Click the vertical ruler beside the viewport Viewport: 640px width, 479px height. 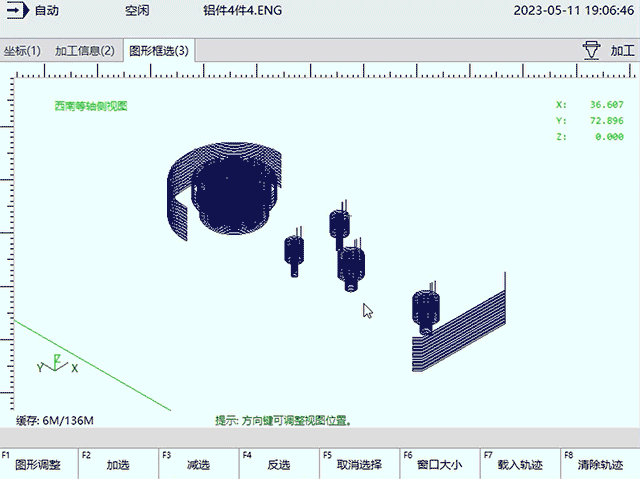pyautogui.click(x=7, y=244)
